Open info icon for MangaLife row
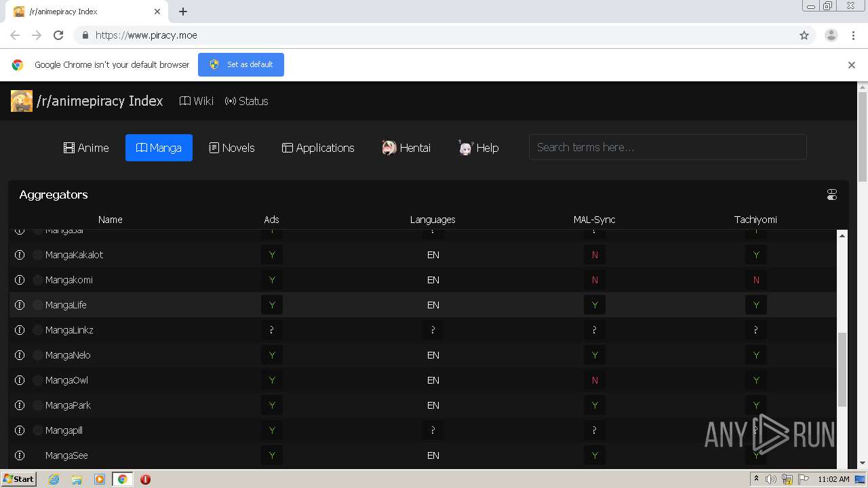This screenshot has height=488, width=868. click(20, 305)
